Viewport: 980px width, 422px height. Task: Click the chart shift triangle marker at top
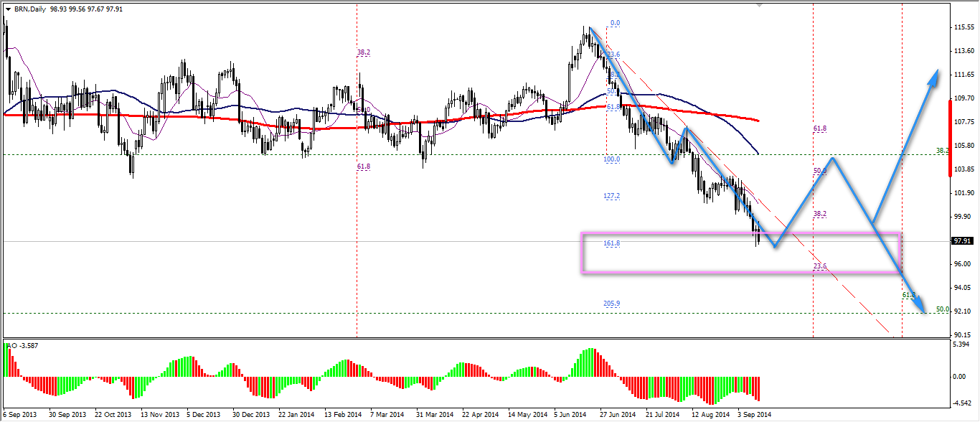point(760,4)
